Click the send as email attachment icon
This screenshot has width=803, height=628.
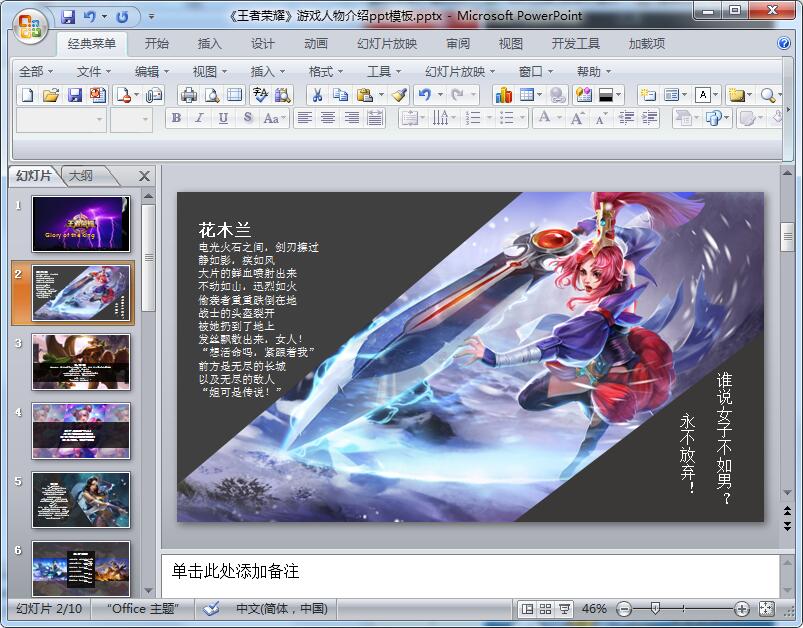pyautogui.click(x=154, y=95)
